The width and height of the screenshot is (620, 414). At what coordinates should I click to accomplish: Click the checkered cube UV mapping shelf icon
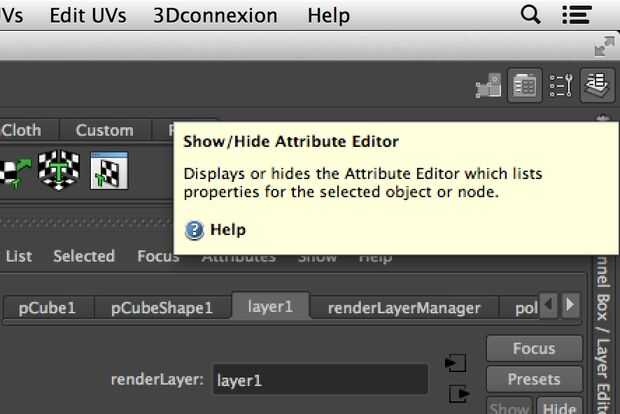(58, 170)
